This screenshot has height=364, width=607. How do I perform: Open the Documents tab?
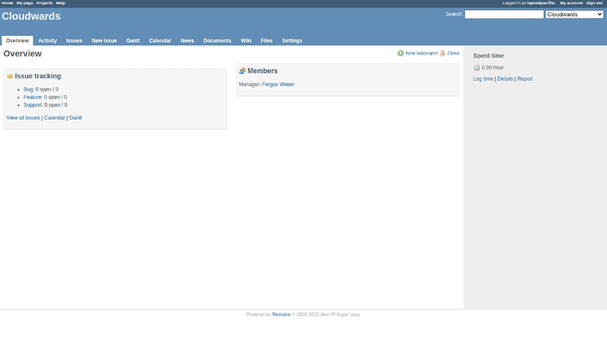click(217, 41)
